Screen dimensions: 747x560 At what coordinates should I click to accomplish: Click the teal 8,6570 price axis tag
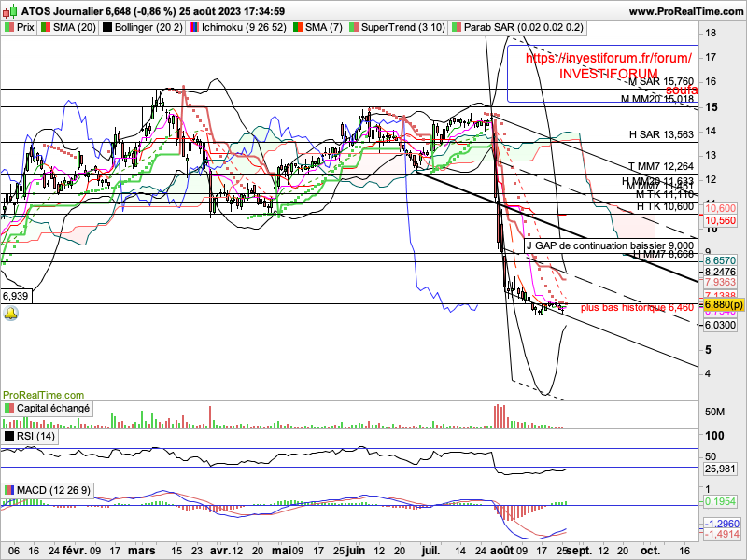point(720,261)
